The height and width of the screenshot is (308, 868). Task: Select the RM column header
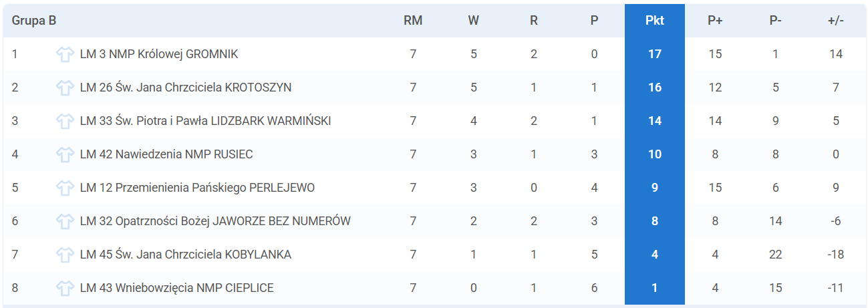[x=413, y=21]
